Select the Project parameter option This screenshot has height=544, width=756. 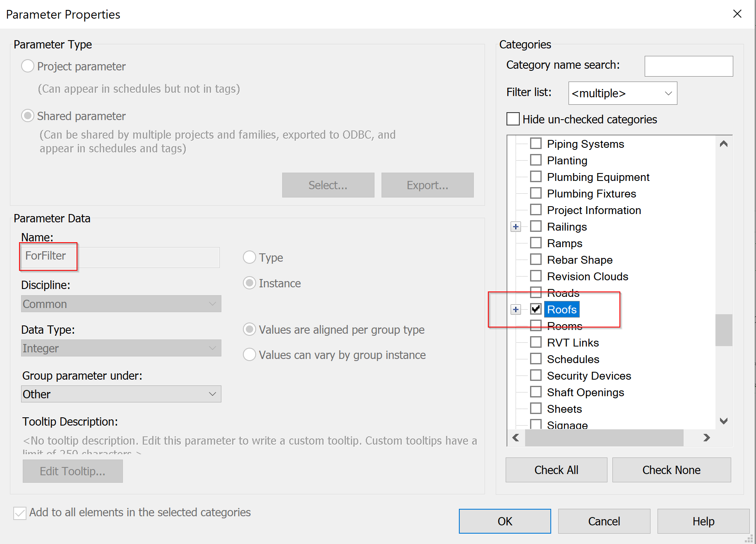tap(27, 65)
